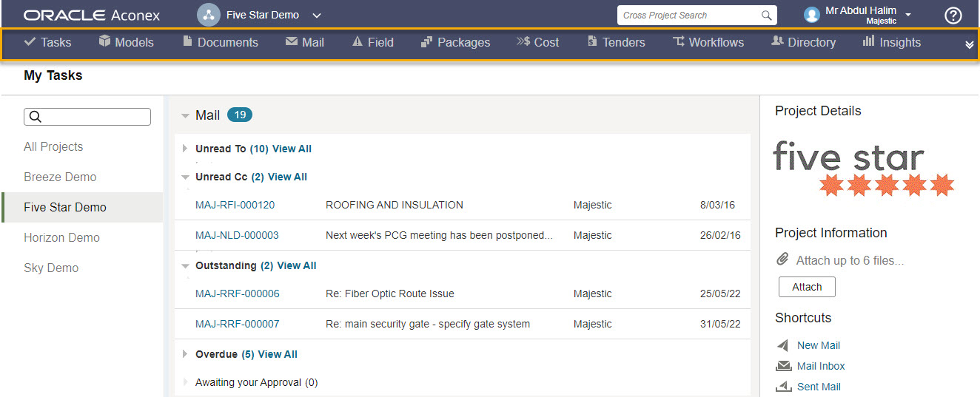Expand the Overdue group
Viewport: 980px width, 397px height.
pos(185,354)
